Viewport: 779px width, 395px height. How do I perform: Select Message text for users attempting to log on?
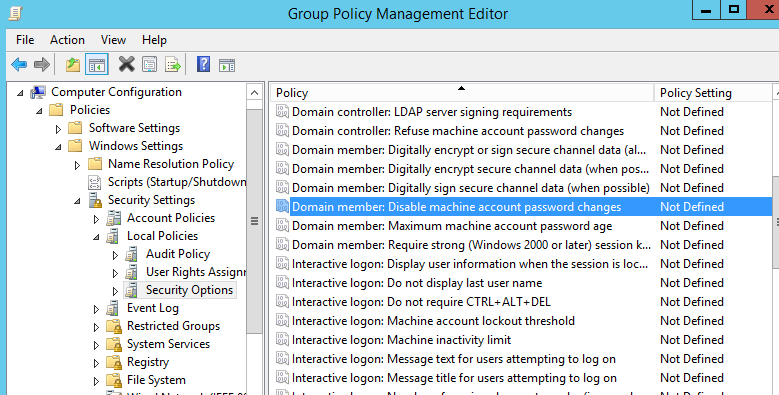tap(454, 359)
